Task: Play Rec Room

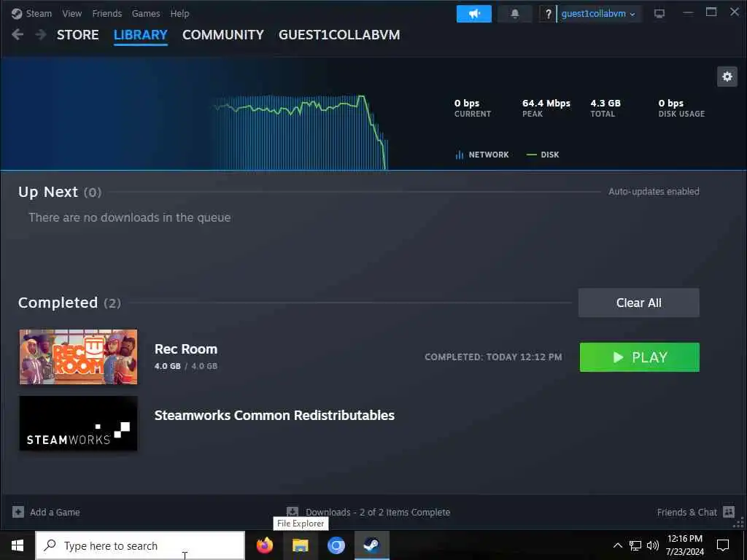Action: pos(639,357)
